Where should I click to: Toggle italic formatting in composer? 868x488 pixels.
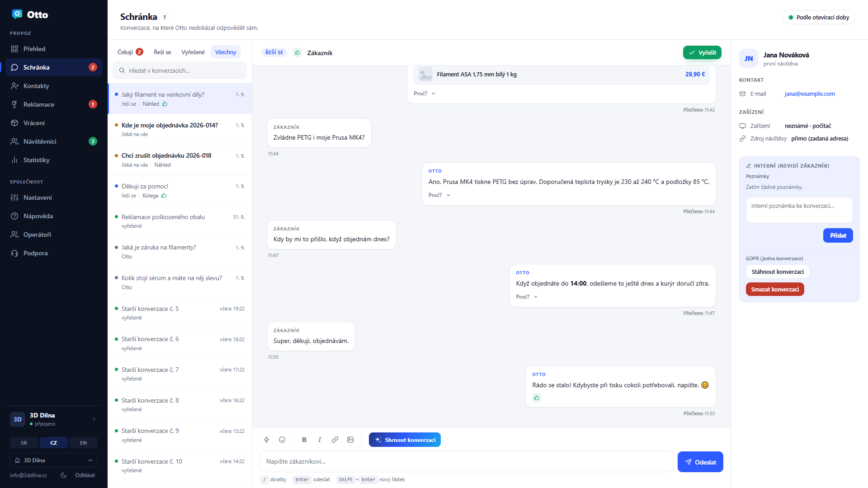(x=320, y=440)
